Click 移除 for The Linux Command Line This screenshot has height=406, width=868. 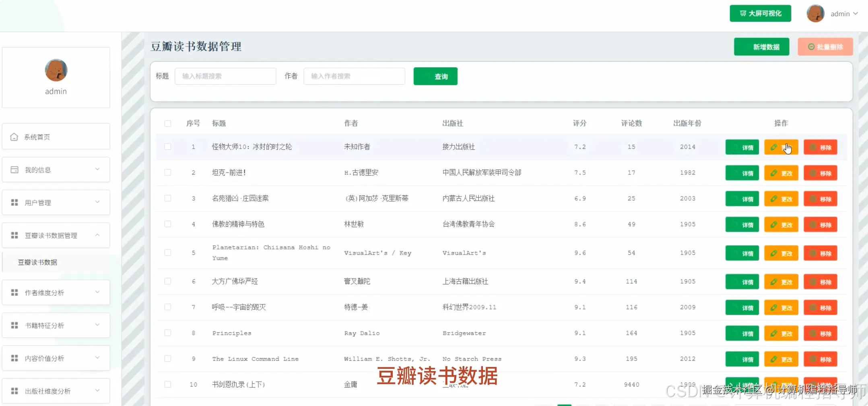point(821,359)
